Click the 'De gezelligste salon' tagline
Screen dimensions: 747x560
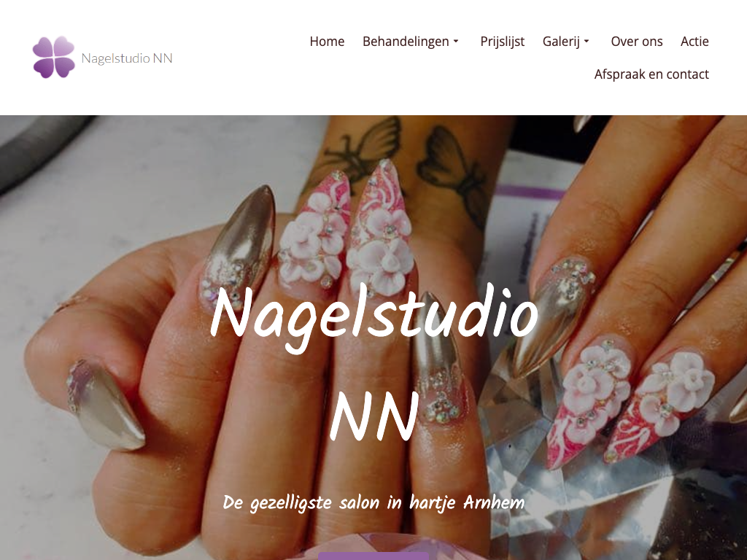pos(373,503)
